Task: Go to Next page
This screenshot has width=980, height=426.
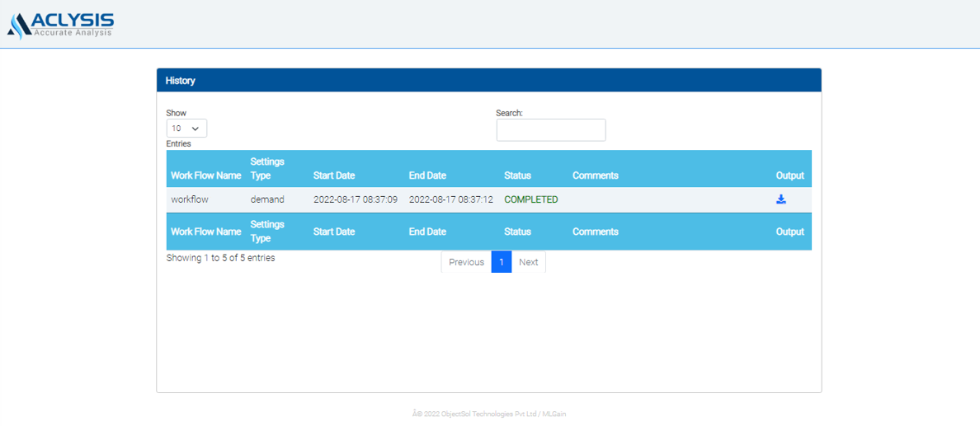Action: point(528,262)
